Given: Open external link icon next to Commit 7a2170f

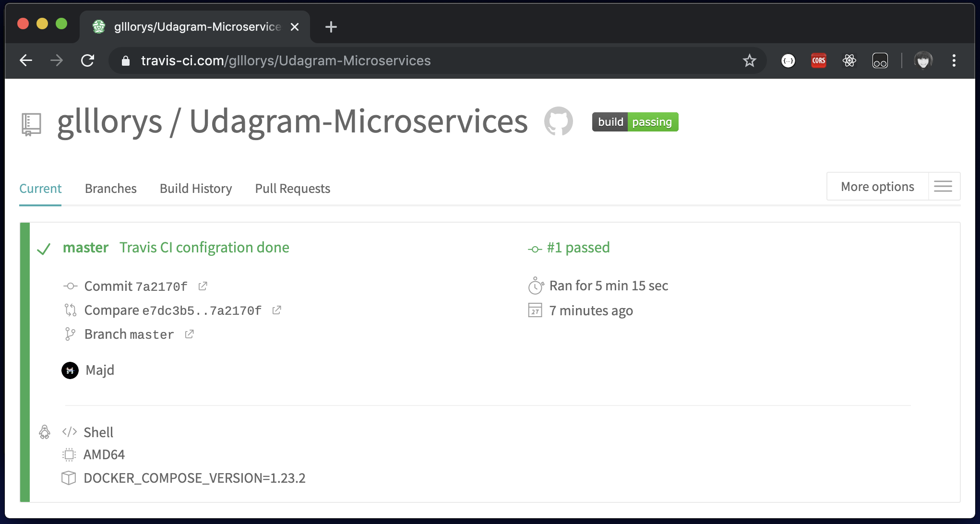Looking at the screenshot, I should [203, 286].
